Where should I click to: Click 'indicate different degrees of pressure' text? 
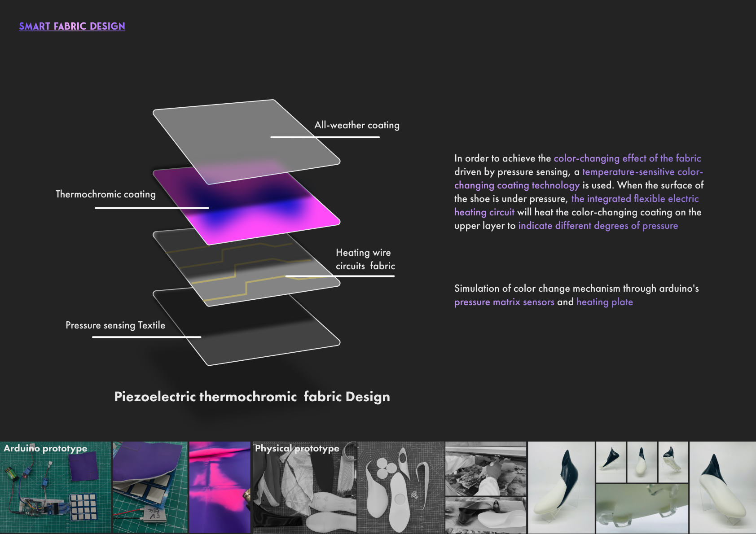598,226
